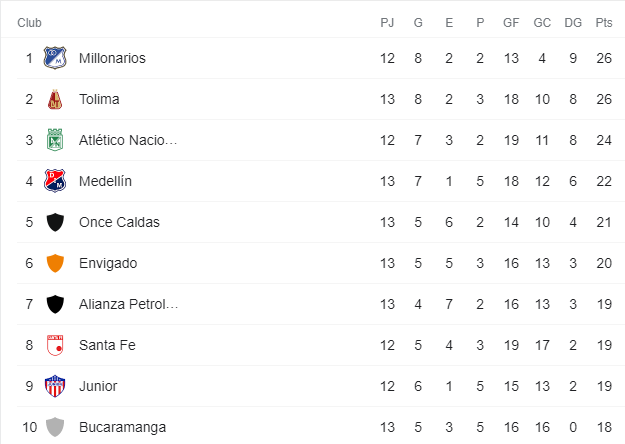625x444 pixels.
Task: Select the Envigado team name
Action: [x=108, y=263]
